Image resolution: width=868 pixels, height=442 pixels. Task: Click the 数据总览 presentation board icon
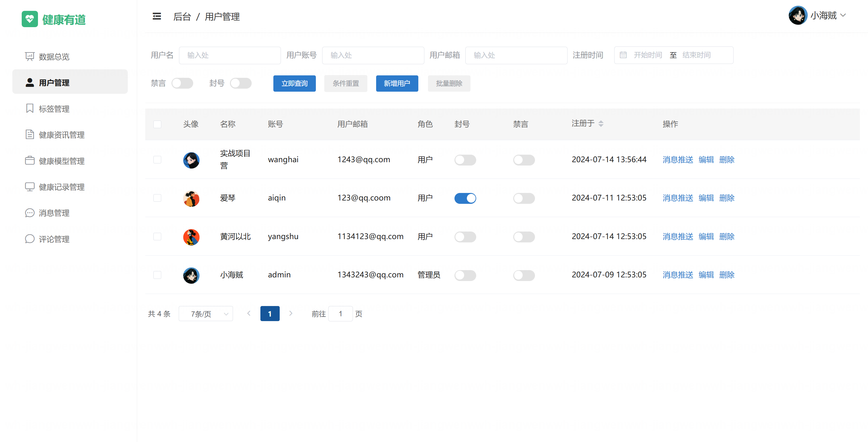coord(30,56)
